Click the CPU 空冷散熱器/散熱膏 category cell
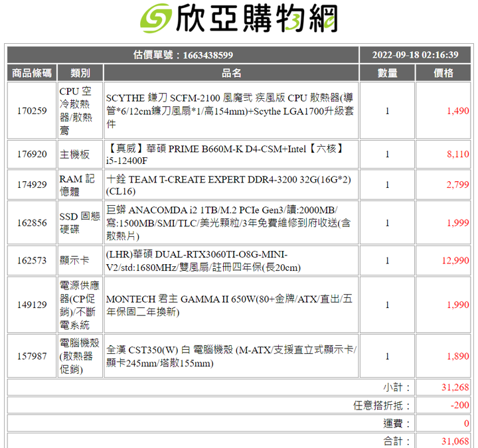The width and height of the screenshot is (478, 448). tap(80, 111)
